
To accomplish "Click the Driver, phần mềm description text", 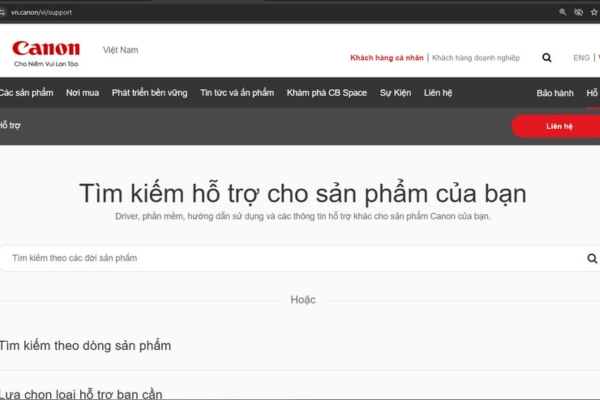I will coord(303,216).
